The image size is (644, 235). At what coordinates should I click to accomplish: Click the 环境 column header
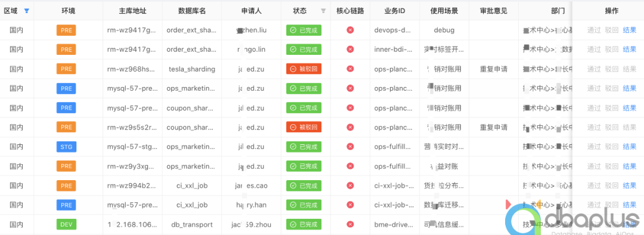(x=68, y=11)
